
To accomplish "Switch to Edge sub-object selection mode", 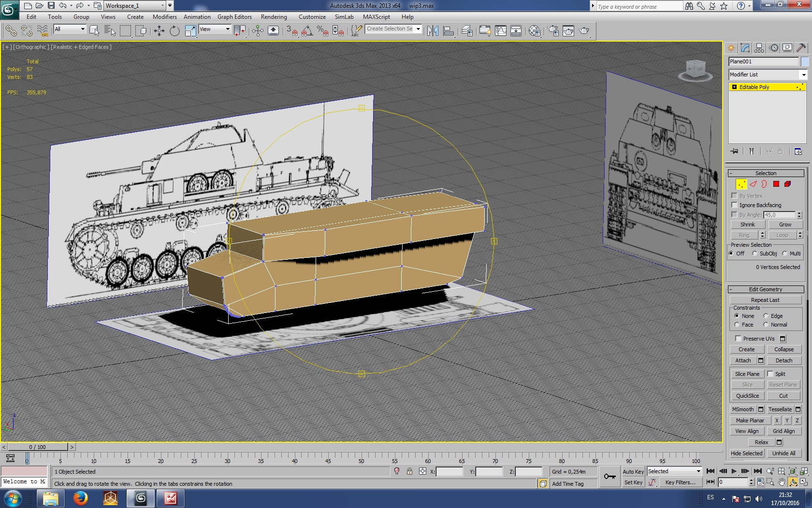I will coord(753,184).
